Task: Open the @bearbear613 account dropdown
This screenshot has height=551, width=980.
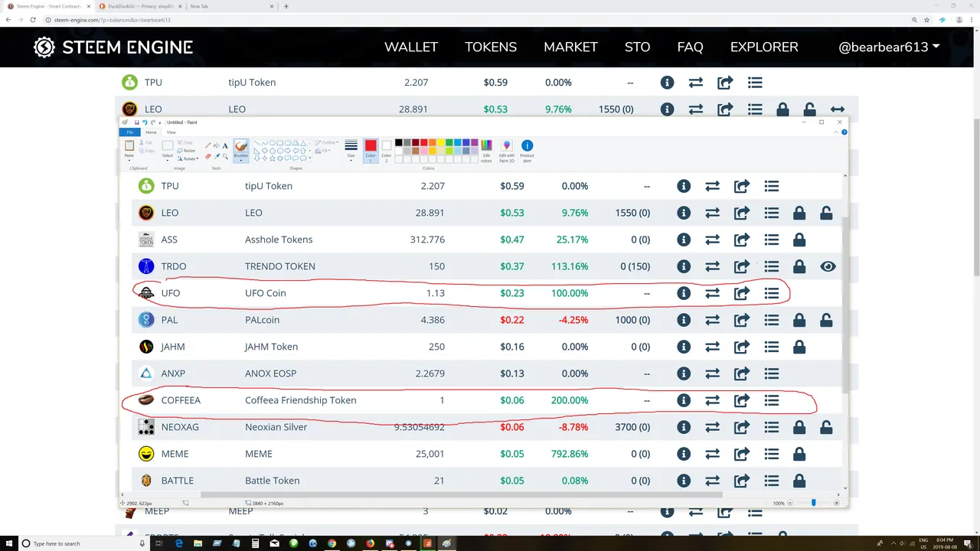Action: (x=889, y=47)
